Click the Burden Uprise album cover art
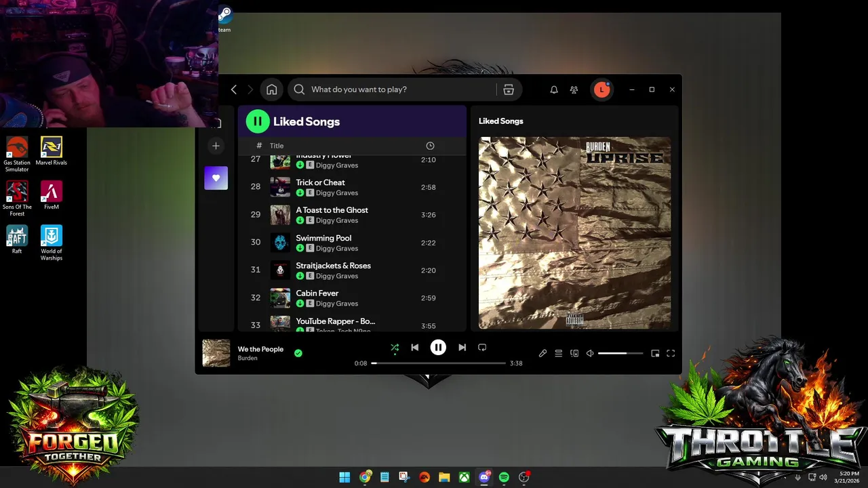The height and width of the screenshot is (488, 868). pyautogui.click(x=574, y=233)
